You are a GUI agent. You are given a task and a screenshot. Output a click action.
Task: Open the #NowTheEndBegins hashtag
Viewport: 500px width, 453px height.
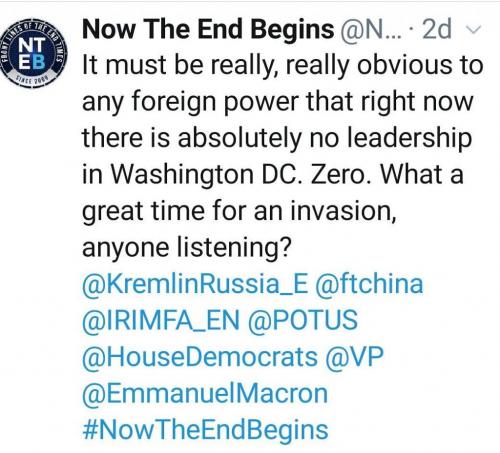[205, 430]
